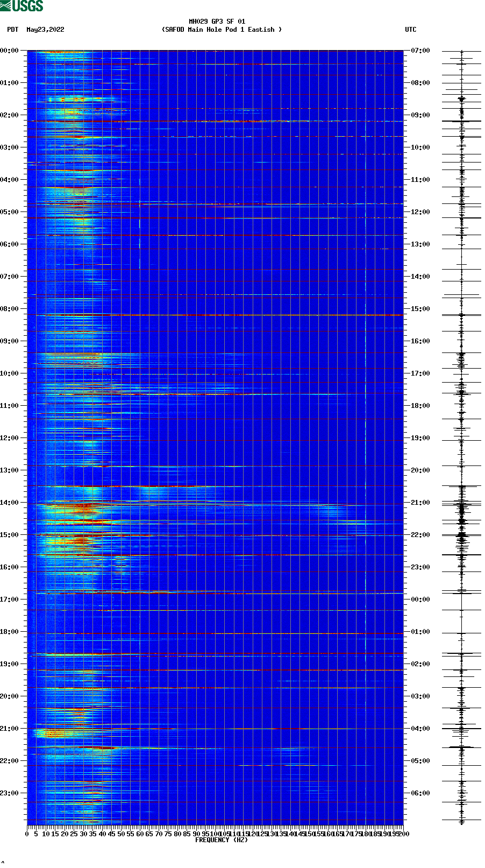This screenshot has width=485, height=868.
Task: Click the 0 tick on frequency axis
Action: (x=27, y=834)
